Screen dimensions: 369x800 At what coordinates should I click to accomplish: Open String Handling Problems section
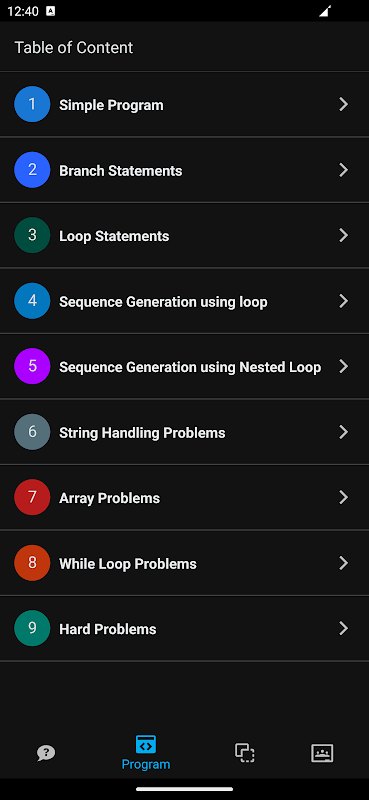coord(184,432)
